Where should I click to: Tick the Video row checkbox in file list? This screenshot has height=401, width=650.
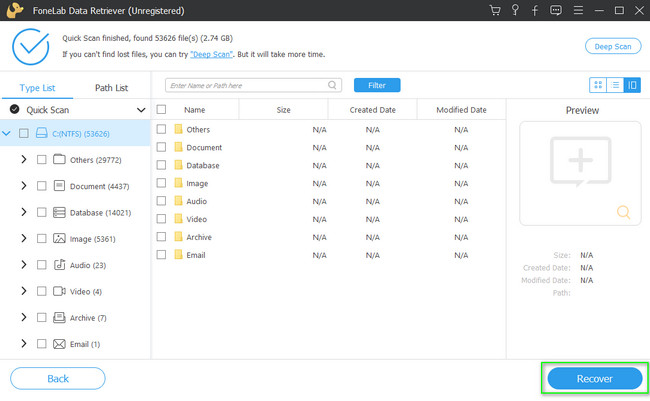tap(161, 219)
